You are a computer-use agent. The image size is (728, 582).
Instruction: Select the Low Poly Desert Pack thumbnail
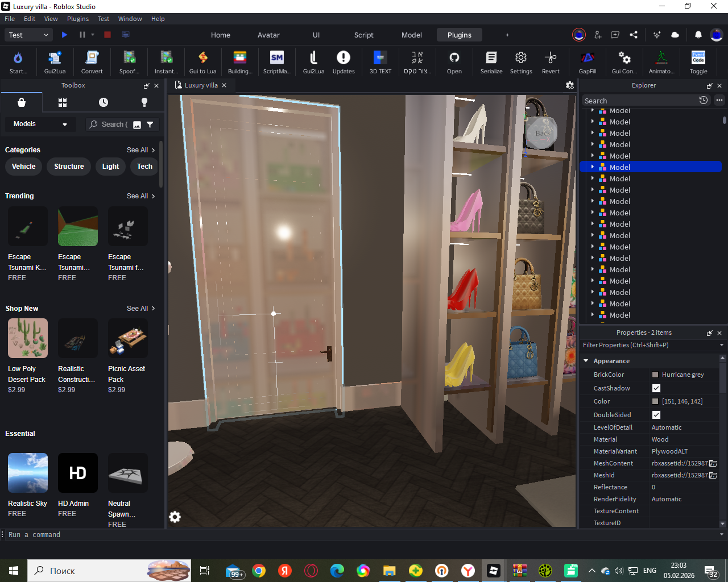click(28, 338)
